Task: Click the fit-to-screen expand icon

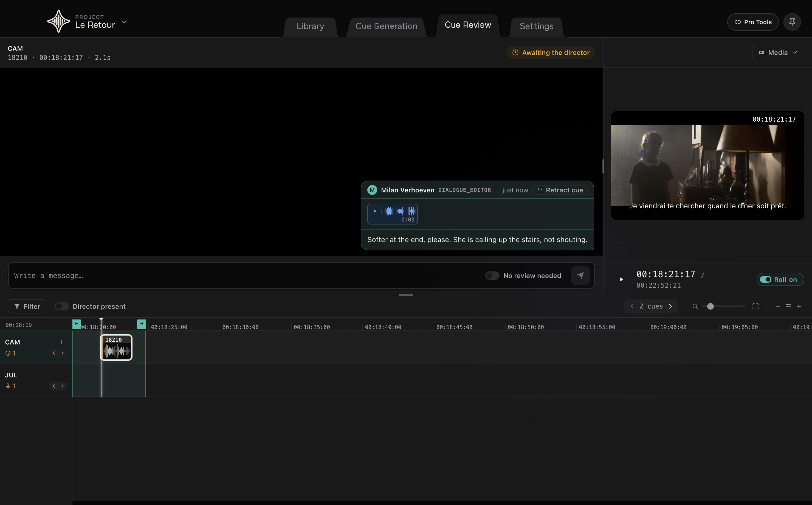Action: pyautogui.click(x=755, y=306)
